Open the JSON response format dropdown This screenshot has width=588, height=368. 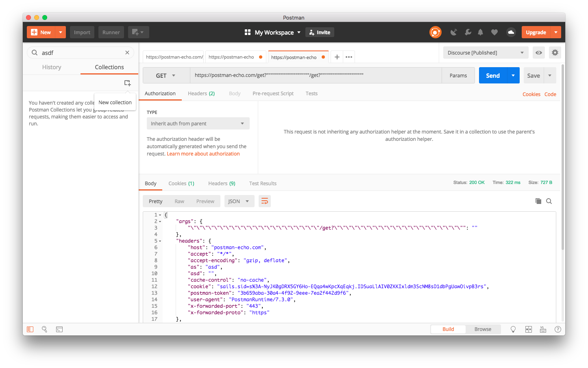tap(239, 201)
